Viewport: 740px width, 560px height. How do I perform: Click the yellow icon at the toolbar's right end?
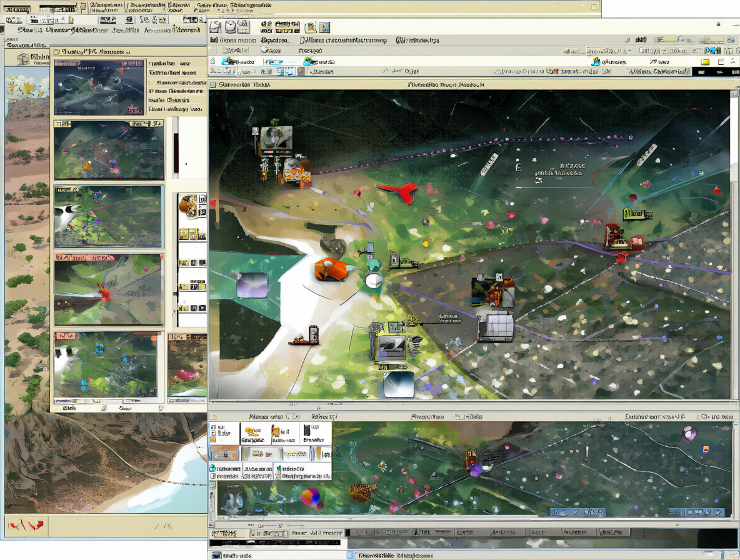[x=705, y=62]
